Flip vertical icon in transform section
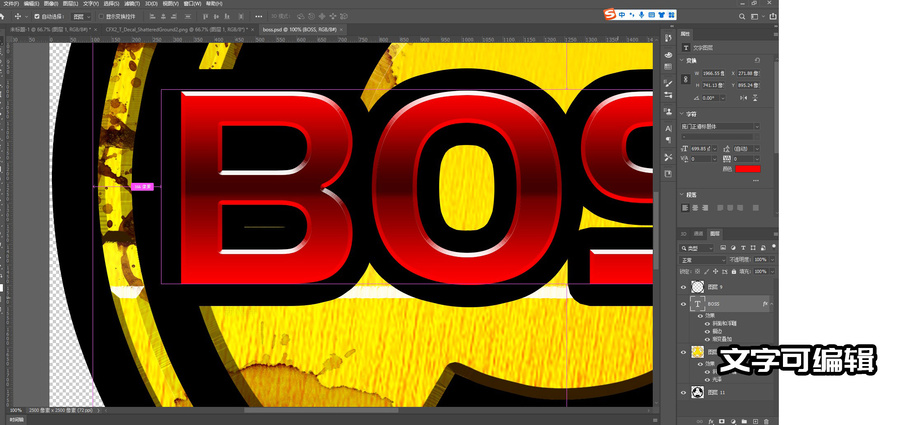Screen dimensions: 900x425 (755, 98)
